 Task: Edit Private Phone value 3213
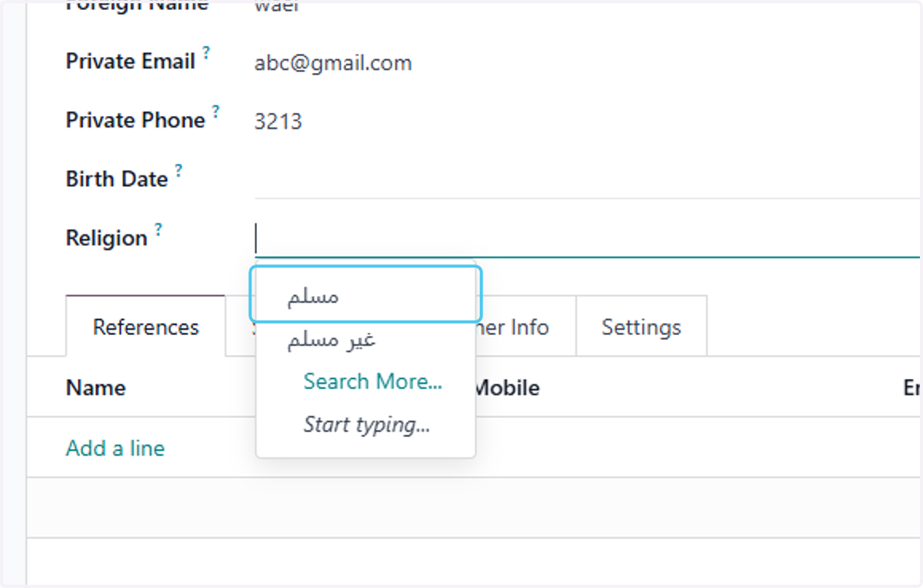(x=278, y=121)
